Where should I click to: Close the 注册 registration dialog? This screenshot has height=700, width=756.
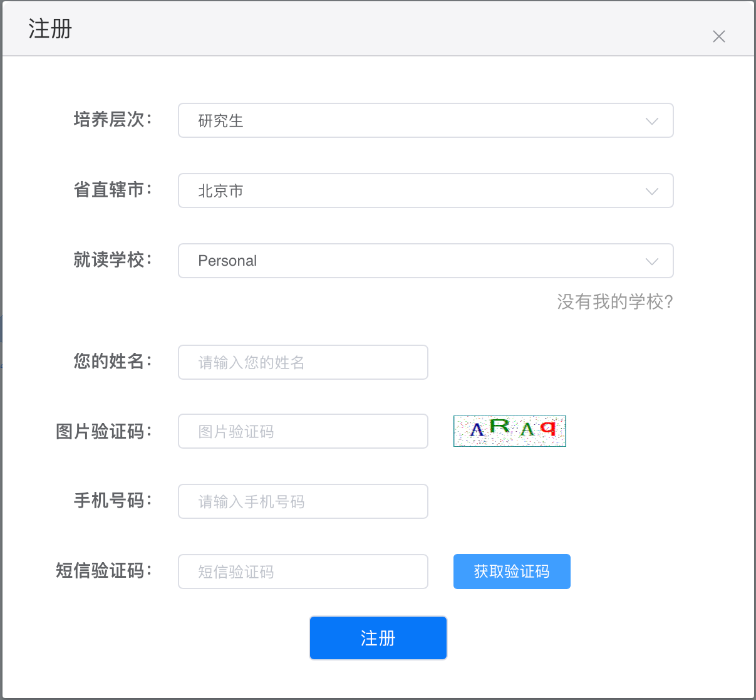click(x=718, y=36)
